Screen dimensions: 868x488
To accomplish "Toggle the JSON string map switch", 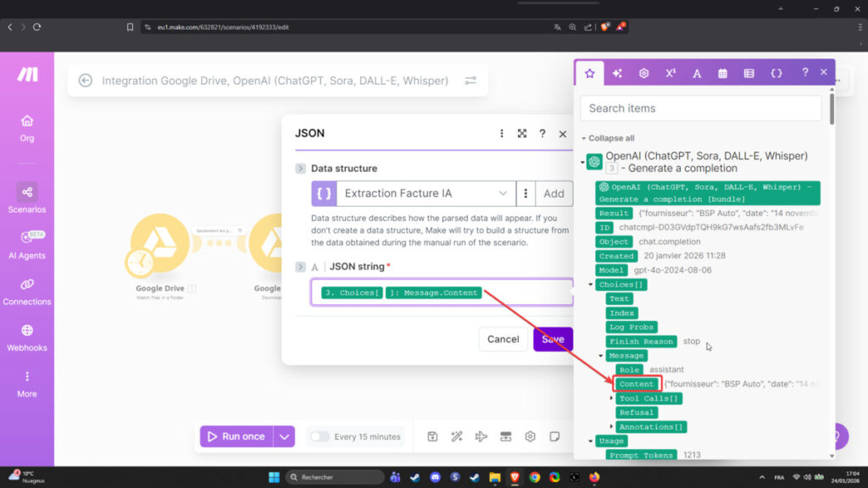I will 300,267.
